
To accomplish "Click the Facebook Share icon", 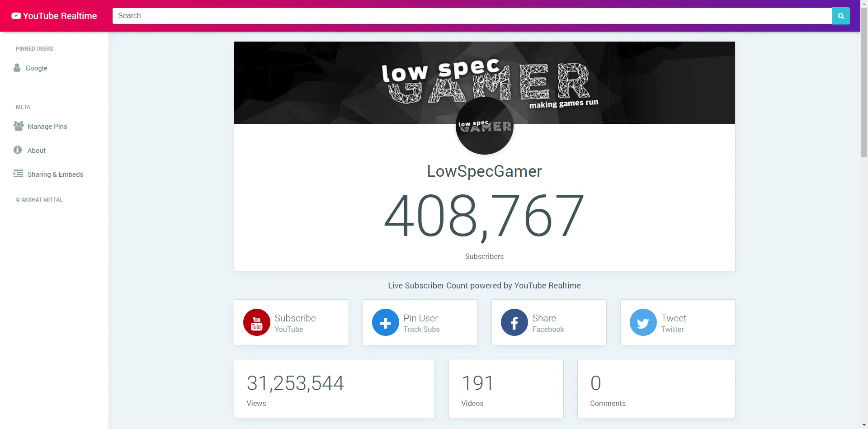I will point(514,322).
